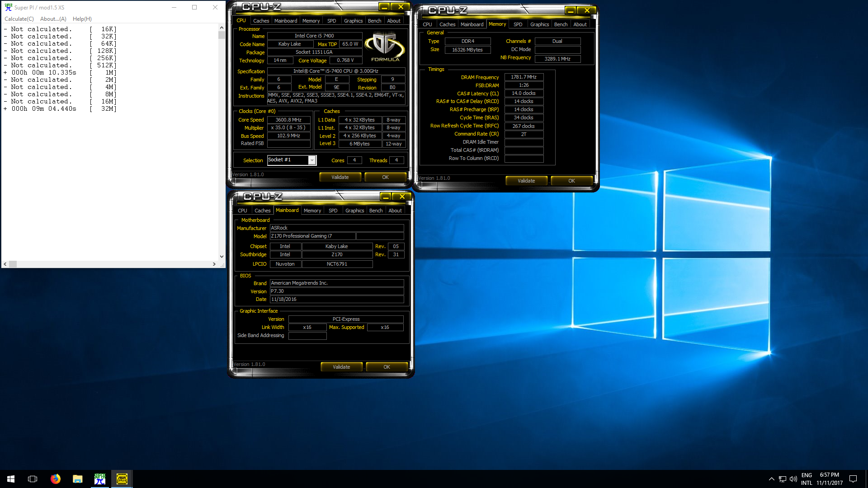The height and width of the screenshot is (488, 868).
Task: Open the Windows Start menu
Action: (11, 479)
